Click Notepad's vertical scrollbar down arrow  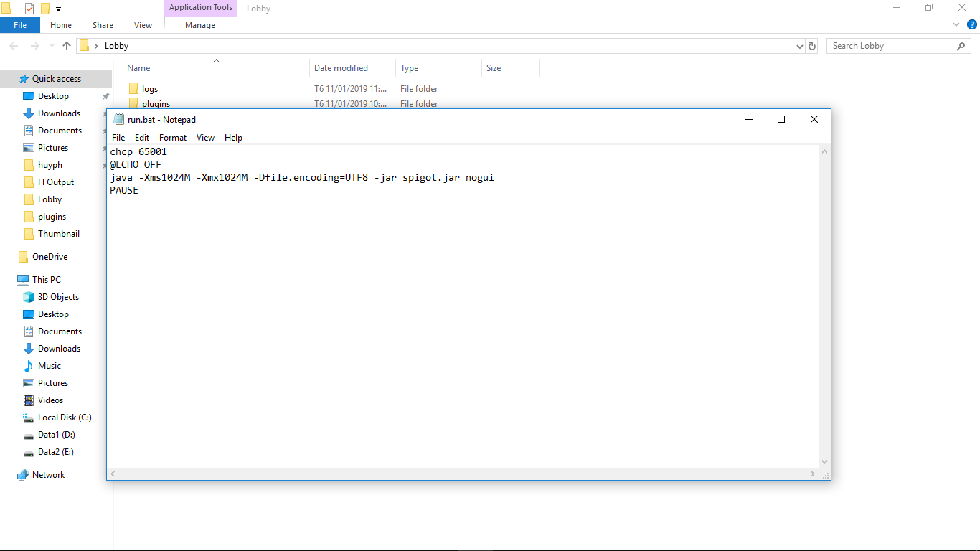[824, 462]
